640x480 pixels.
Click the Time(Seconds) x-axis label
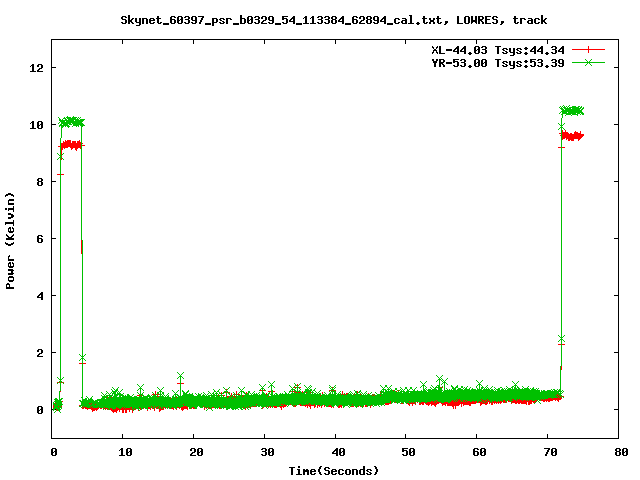[334, 471]
